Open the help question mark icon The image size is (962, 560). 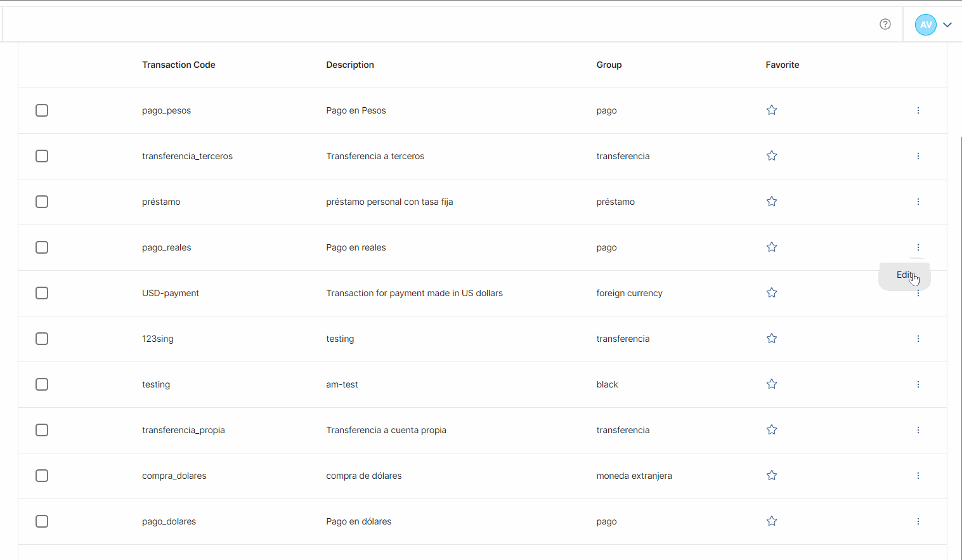[x=885, y=24]
